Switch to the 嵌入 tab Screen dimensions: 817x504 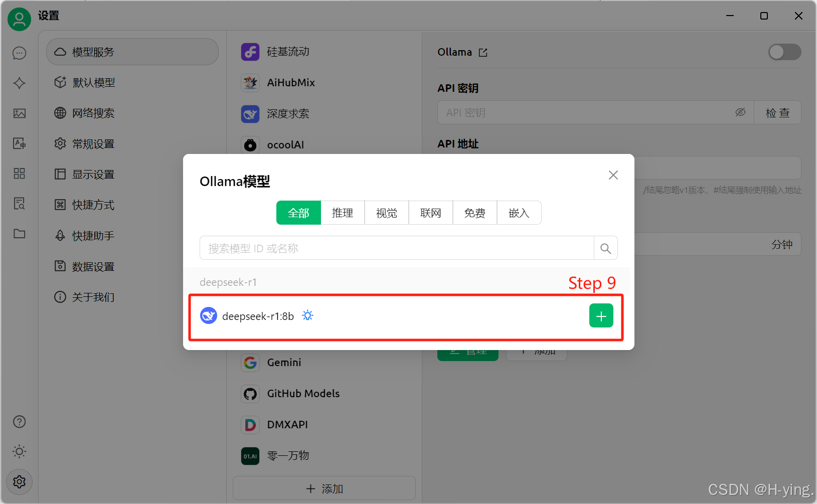click(x=519, y=213)
